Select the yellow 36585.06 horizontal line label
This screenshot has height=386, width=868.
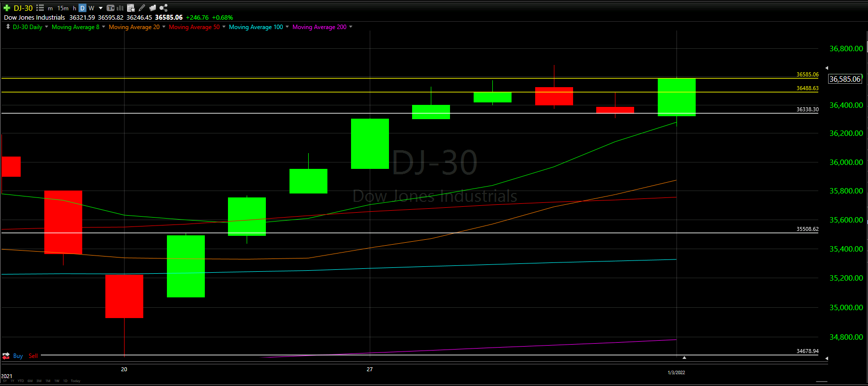point(807,74)
